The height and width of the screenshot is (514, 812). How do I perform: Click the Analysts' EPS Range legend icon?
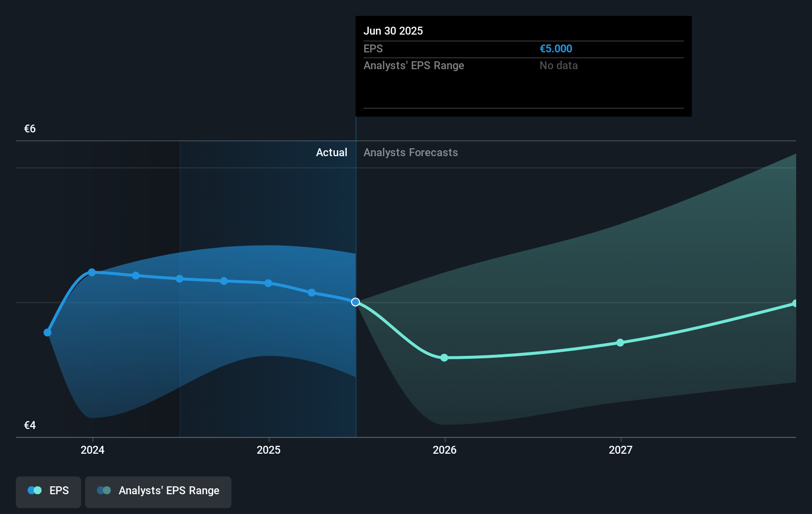pos(104,490)
